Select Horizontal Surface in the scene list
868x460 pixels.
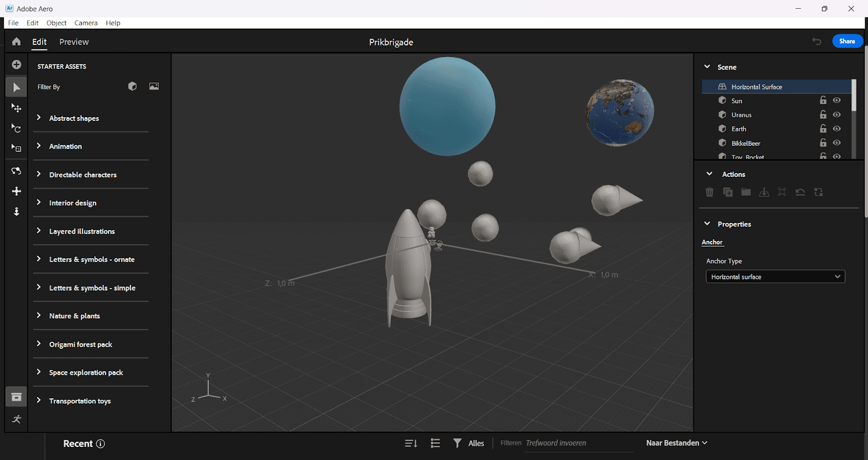(x=776, y=87)
